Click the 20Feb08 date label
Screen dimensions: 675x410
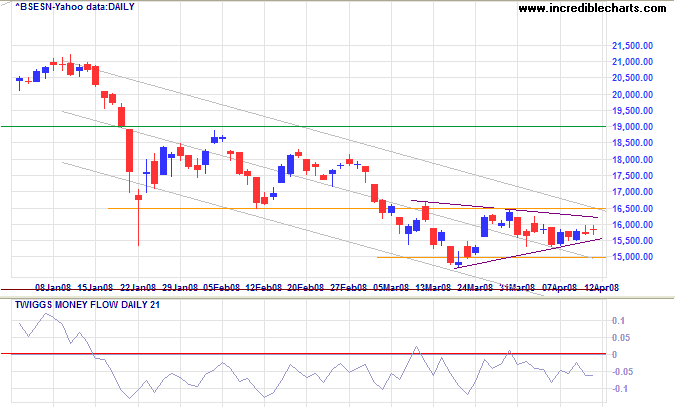pos(306,288)
